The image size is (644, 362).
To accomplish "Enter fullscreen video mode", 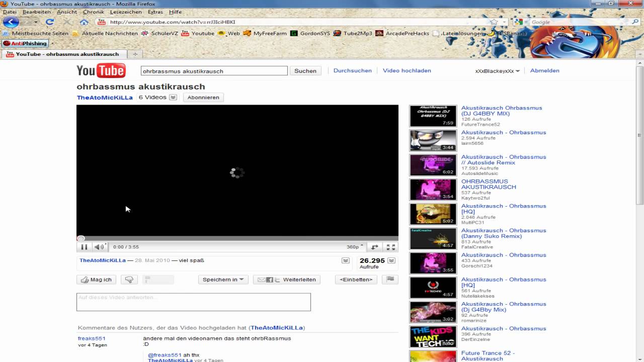I will [390, 247].
